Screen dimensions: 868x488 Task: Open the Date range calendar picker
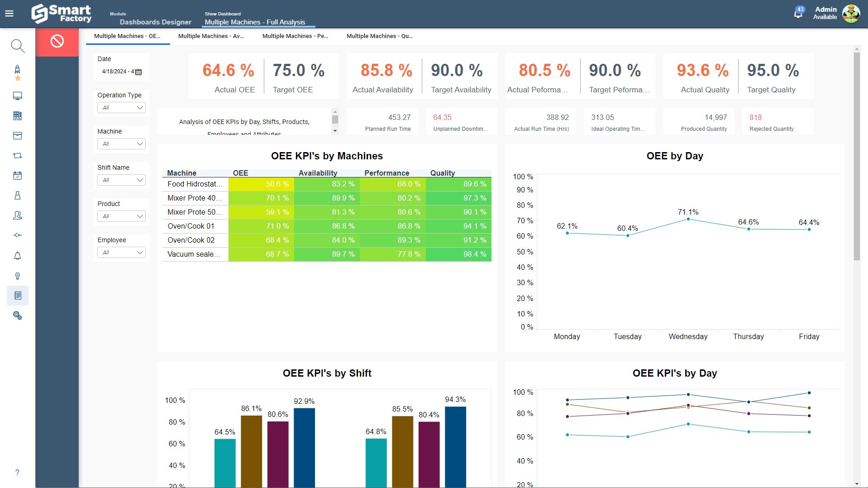click(138, 72)
